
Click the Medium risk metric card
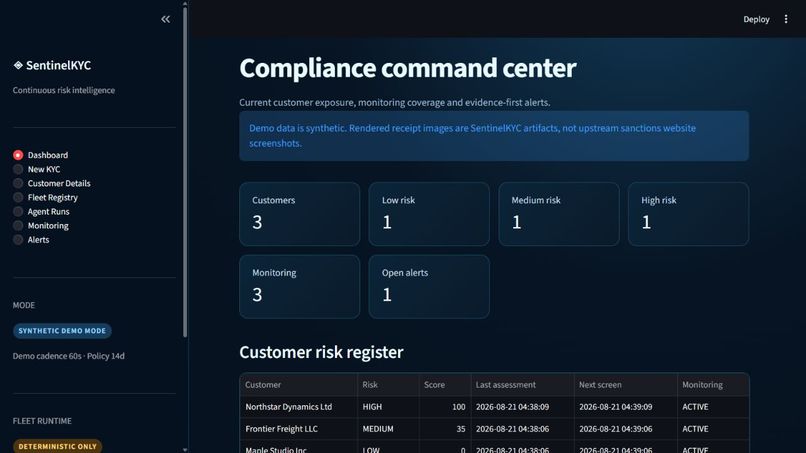coord(559,214)
